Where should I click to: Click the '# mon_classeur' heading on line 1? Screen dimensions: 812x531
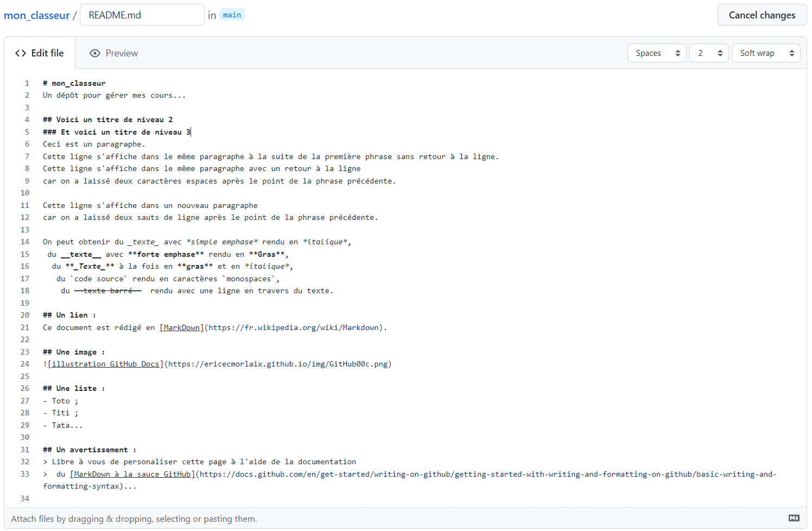(x=74, y=83)
